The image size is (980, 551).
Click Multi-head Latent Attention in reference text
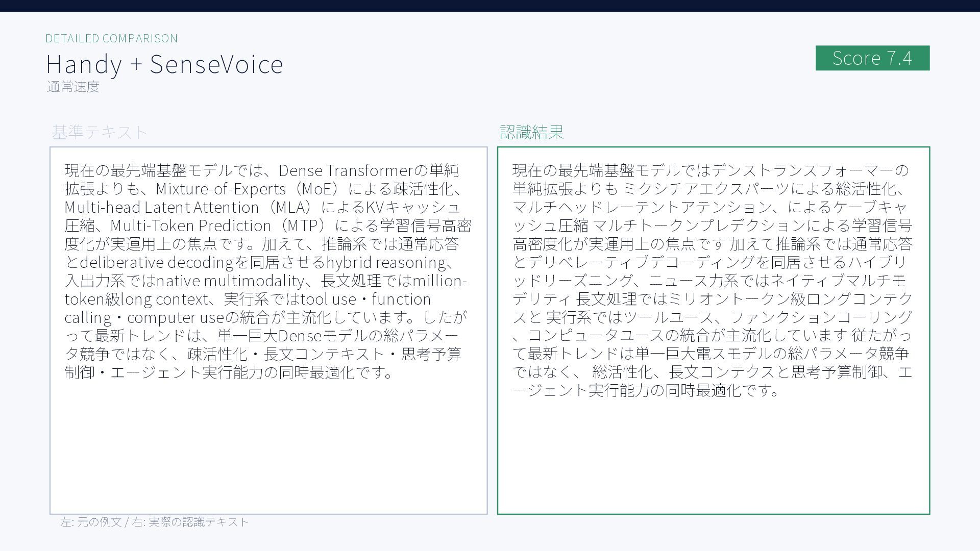(161, 207)
